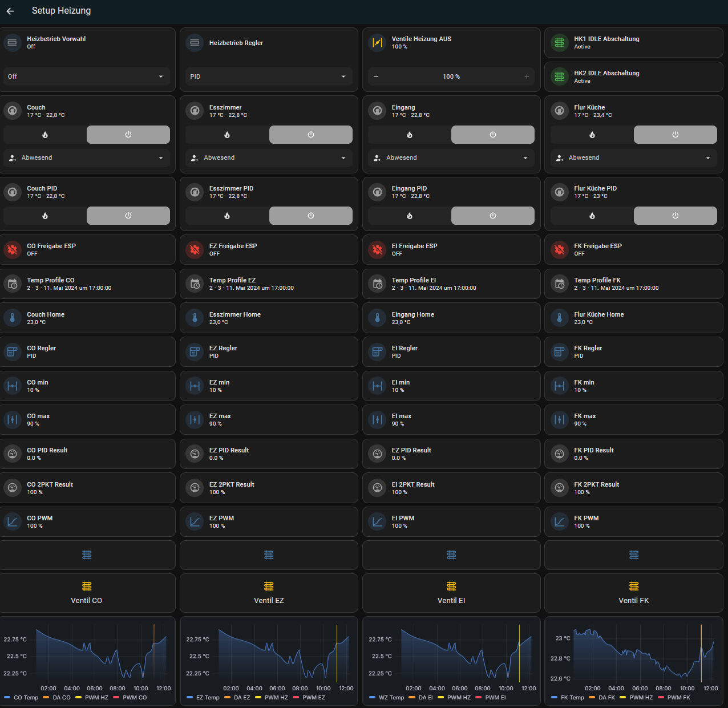Screen dimensions: 728x708
Task: Click the back arrow next to Setup Heizung
Action: (x=10, y=11)
